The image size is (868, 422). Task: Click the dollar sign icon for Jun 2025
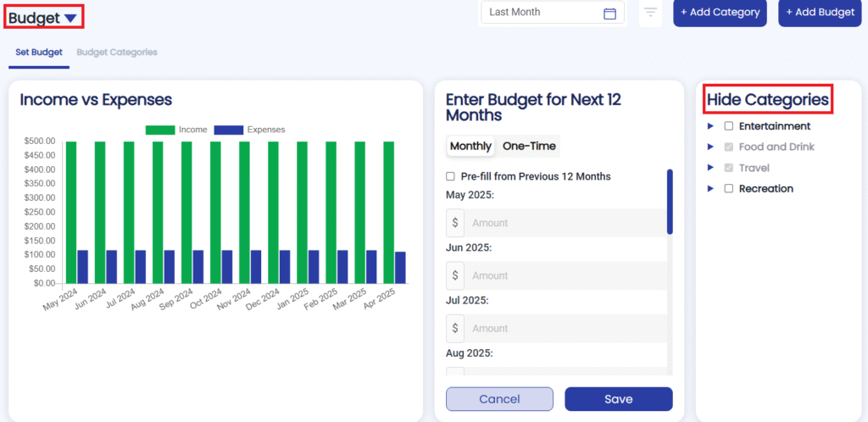455,275
